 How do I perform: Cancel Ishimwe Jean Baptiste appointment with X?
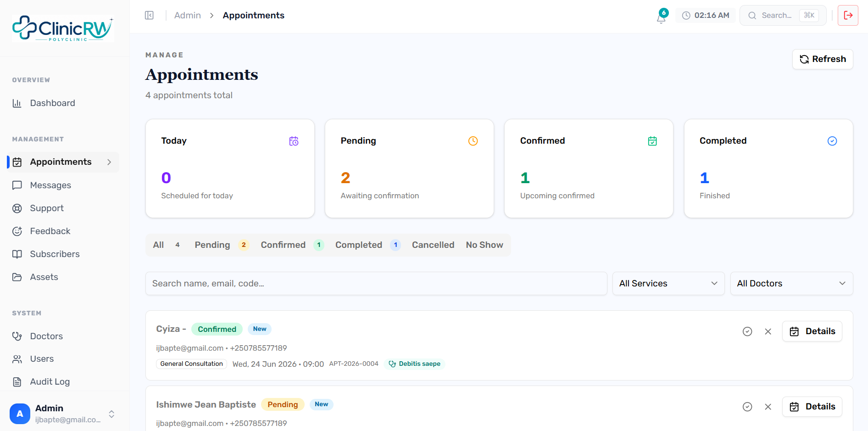coord(768,407)
